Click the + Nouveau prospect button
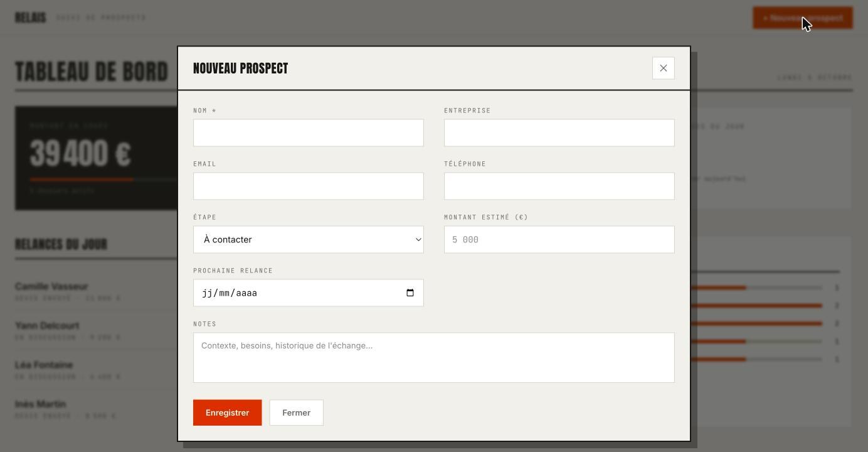Viewport: 868px width, 452px height. [x=803, y=18]
